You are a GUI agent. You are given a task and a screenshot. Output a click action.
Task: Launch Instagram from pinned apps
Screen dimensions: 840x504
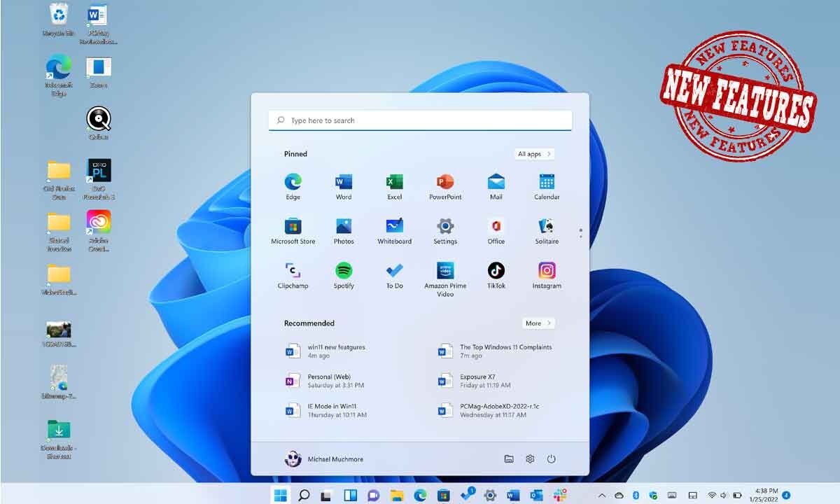click(x=547, y=276)
